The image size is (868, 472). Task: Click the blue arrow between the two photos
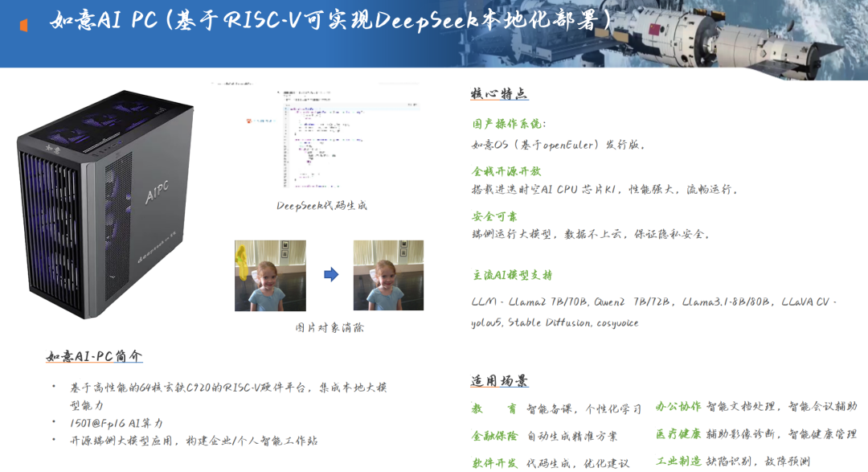click(x=330, y=275)
